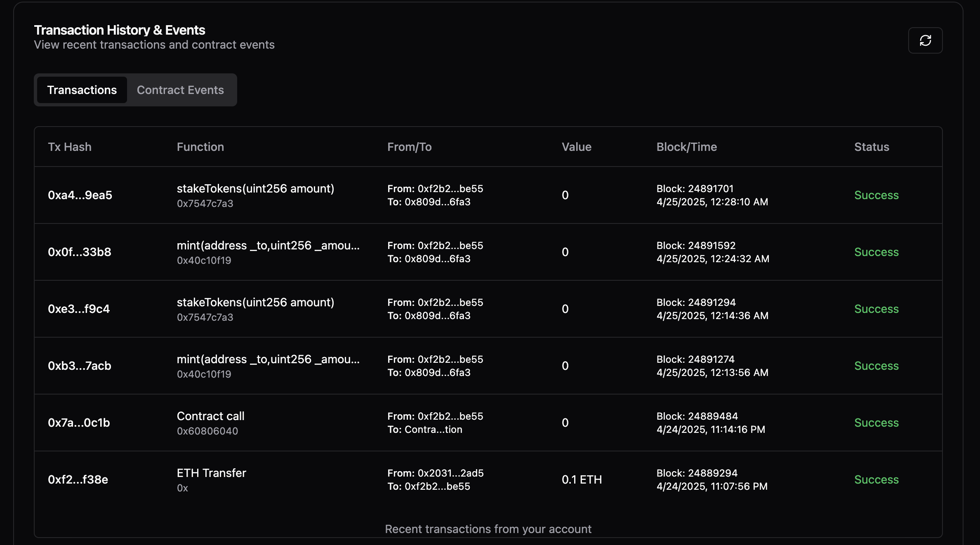This screenshot has width=980, height=545.
Task: Select the Transactions tab
Action: click(x=82, y=90)
